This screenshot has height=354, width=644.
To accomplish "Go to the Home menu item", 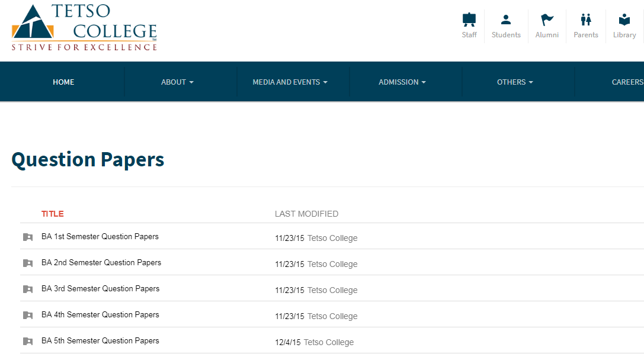I will 63,82.
